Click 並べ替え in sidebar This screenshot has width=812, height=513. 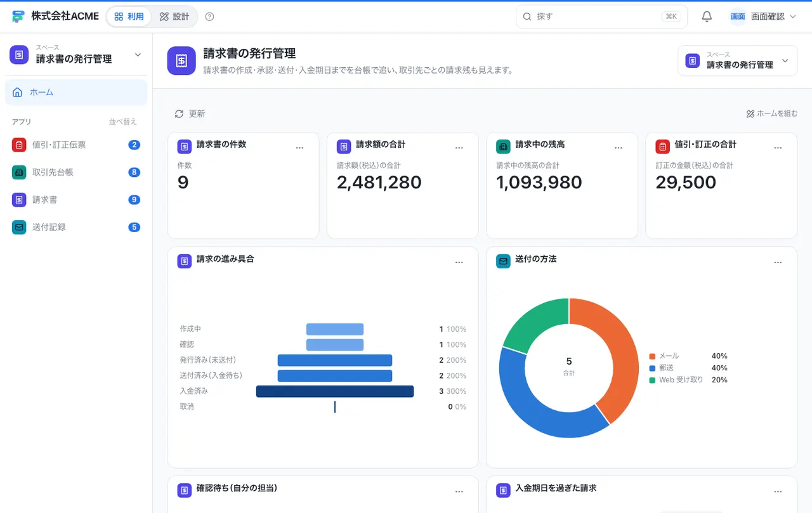122,122
